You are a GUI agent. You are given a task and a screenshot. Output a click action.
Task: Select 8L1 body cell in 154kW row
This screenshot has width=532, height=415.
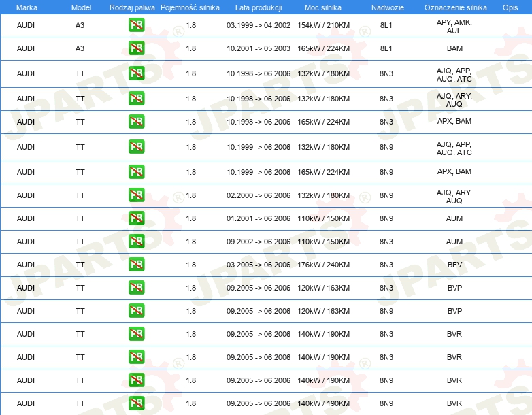click(x=386, y=25)
